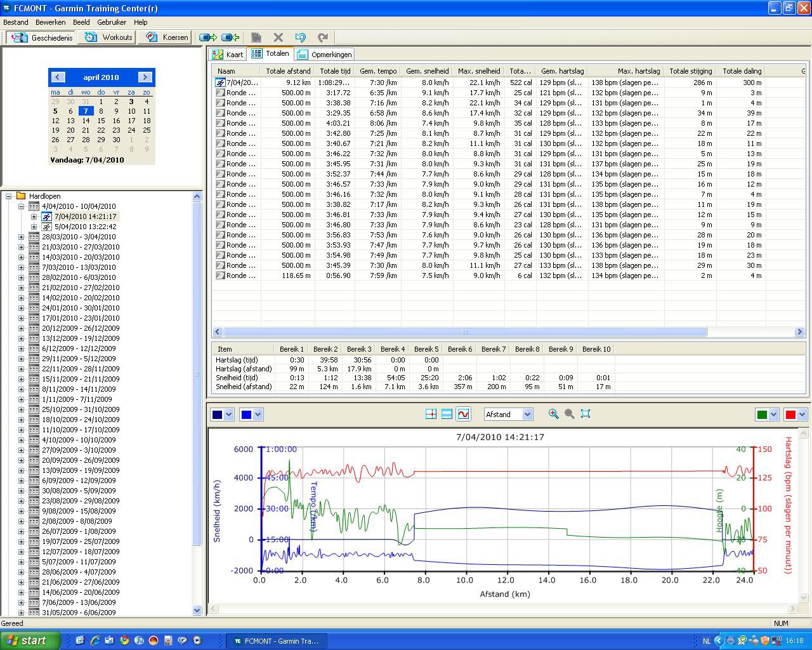Click the fit-to-window zoom icon
The height and width of the screenshot is (650, 812).
point(586,414)
